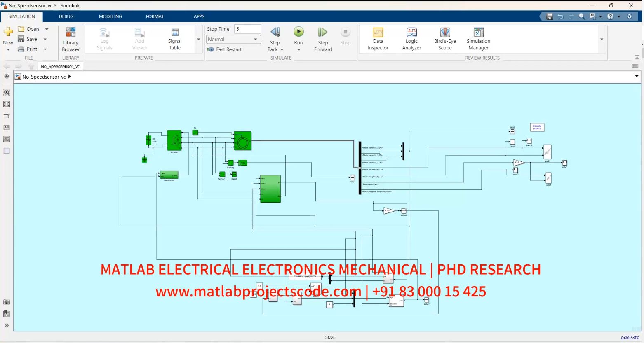Open the Bird's-Eye Scope

click(444, 38)
